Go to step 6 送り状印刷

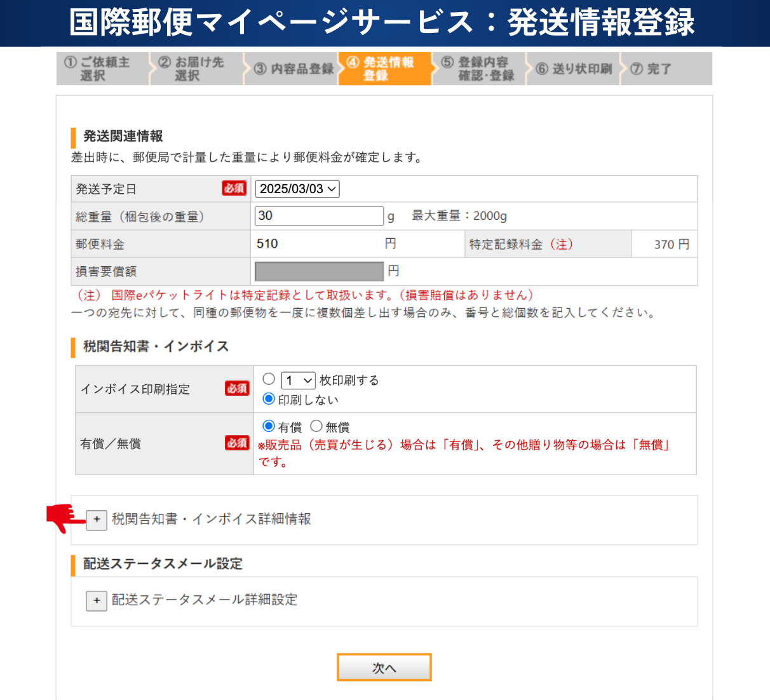pyautogui.click(x=574, y=69)
